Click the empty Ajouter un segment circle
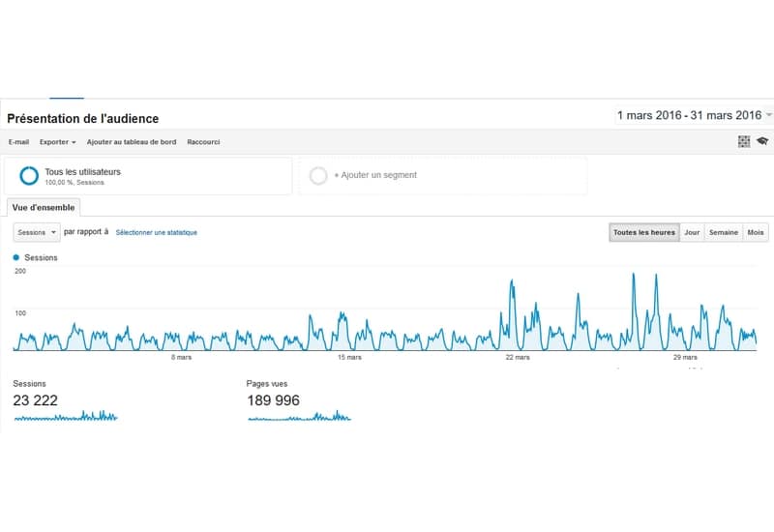The image size is (774, 532). pos(318,176)
